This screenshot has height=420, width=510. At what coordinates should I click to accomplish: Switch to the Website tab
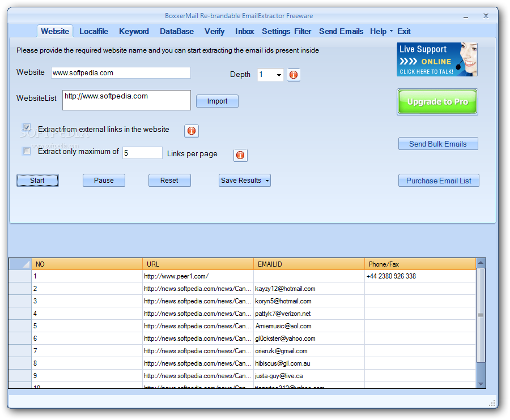55,32
